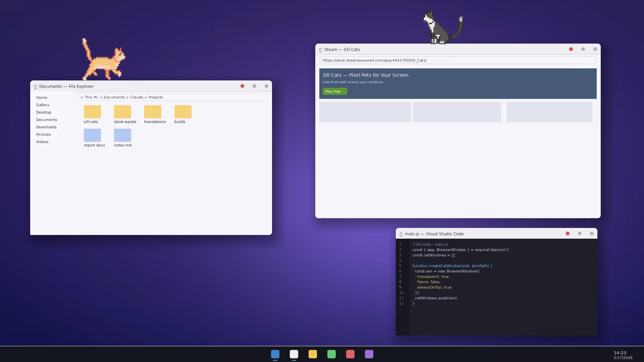
Task: Close the Visual Studio Code window
Action: [x=568, y=234]
